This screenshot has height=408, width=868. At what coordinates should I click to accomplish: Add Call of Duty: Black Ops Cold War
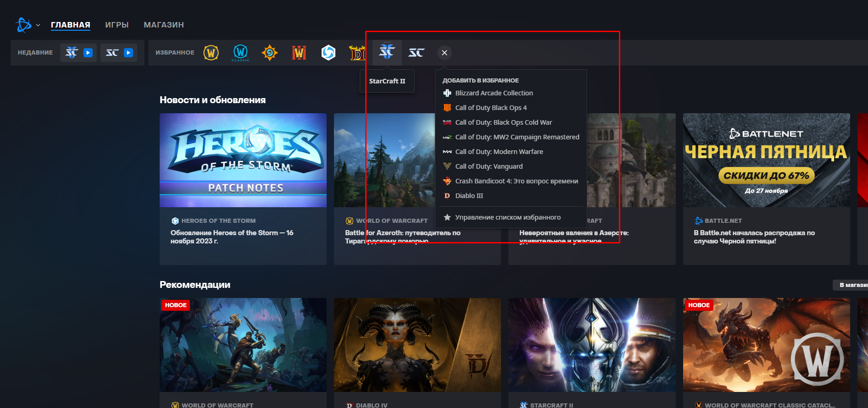(511, 122)
